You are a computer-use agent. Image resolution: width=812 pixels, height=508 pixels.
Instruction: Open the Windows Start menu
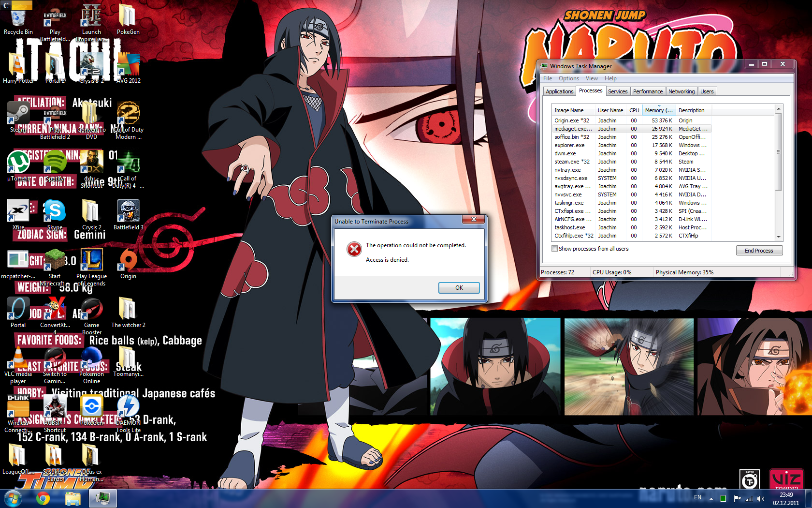pyautogui.click(x=13, y=498)
